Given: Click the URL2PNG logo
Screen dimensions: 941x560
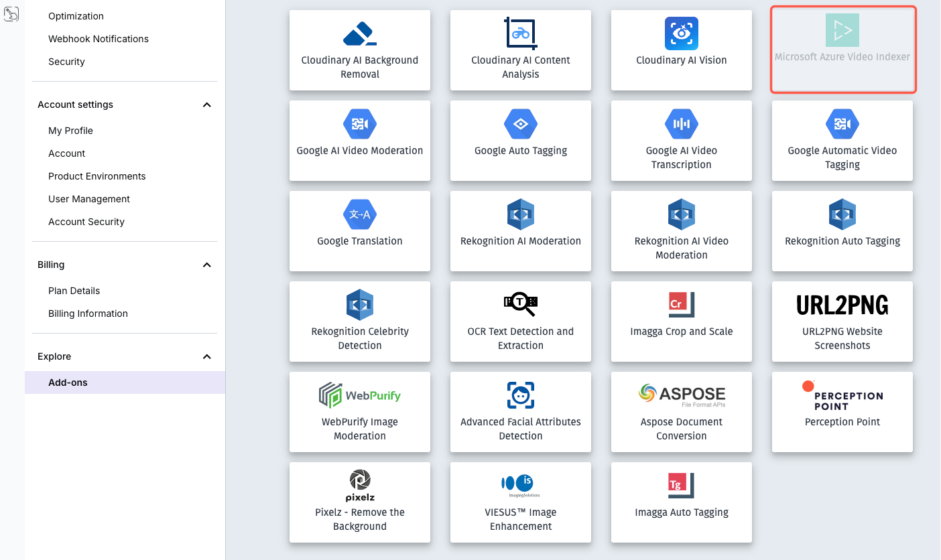Looking at the screenshot, I should (842, 305).
